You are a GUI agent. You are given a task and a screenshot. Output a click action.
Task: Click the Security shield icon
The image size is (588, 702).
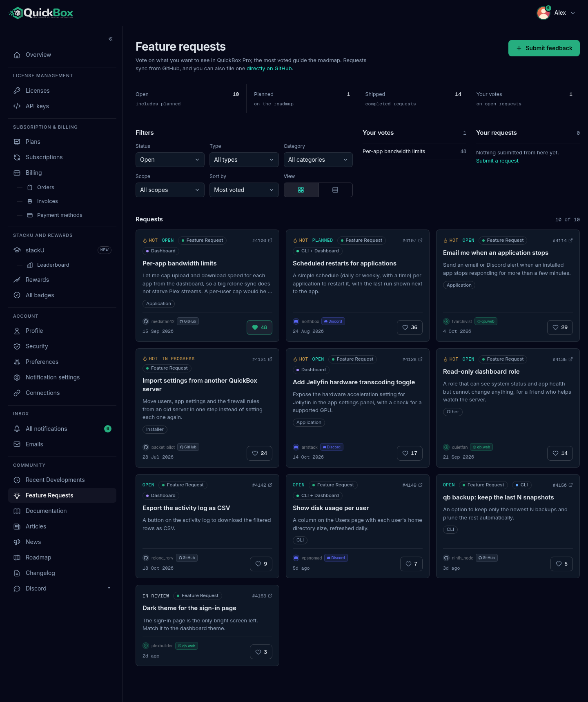17,346
